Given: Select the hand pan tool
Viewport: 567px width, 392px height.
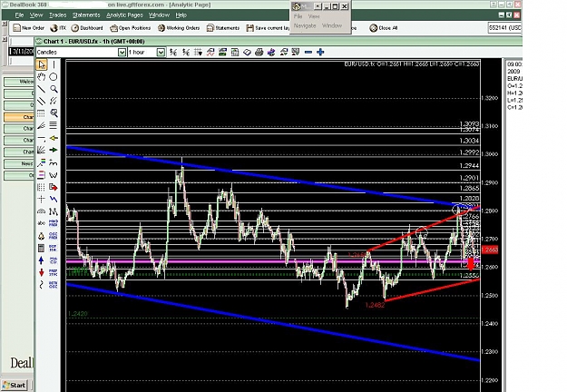Looking at the screenshot, I should tap(42, 76).
